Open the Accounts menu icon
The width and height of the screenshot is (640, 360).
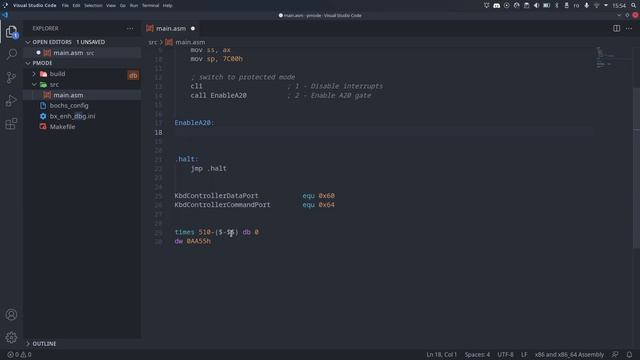pyautogui.click(x=11, y=315)
